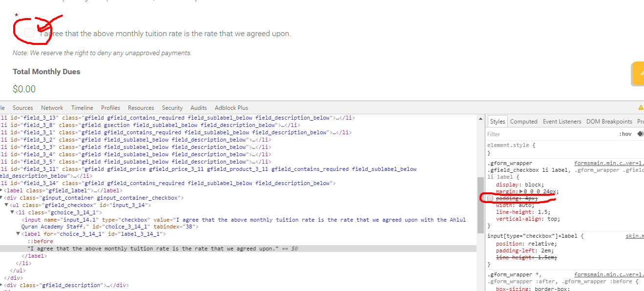Open the Sources tab

(23, 108)
